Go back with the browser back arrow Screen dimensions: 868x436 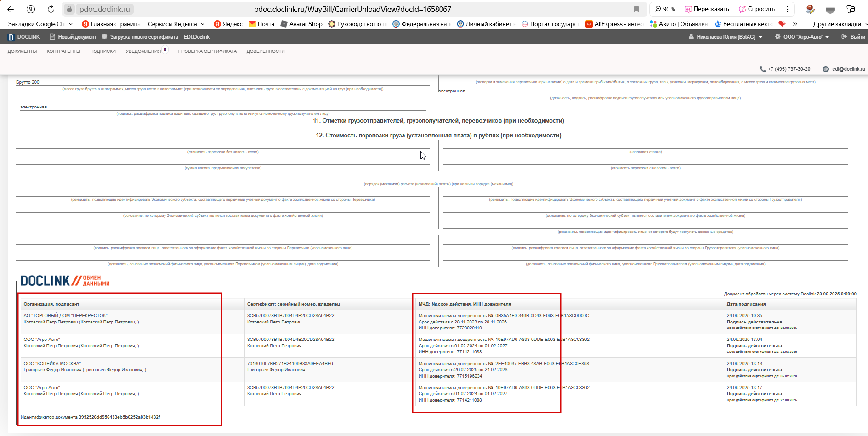tap(11, 9)
